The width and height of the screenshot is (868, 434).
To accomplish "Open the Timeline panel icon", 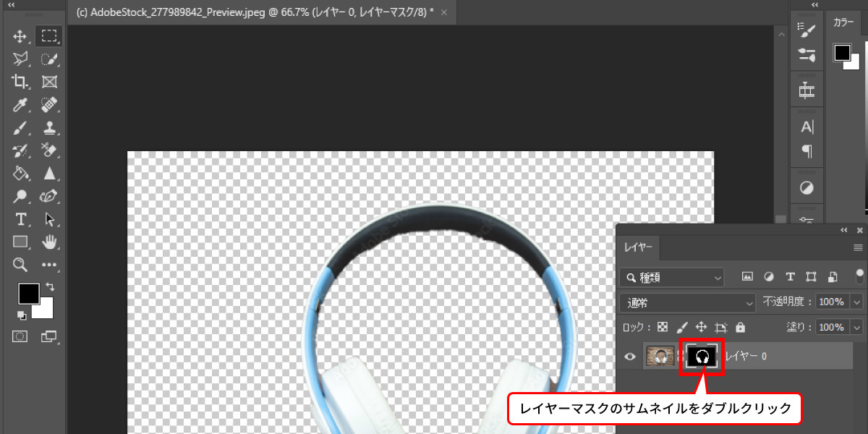I will point(807,90).
